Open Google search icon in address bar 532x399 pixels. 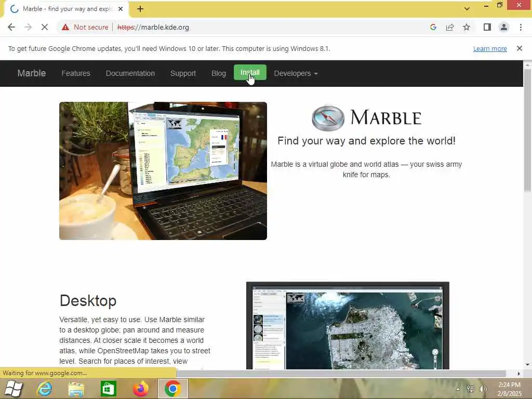pyautogui.click(x=433, y=27)
